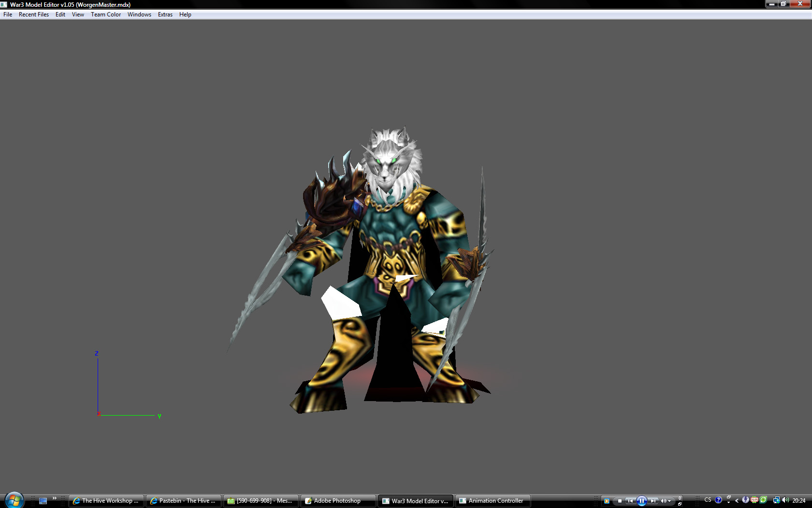812x508 pixels.
Task: Switch to Adobe Photoshop taskbar button
Action: click(x=338, y=501)
